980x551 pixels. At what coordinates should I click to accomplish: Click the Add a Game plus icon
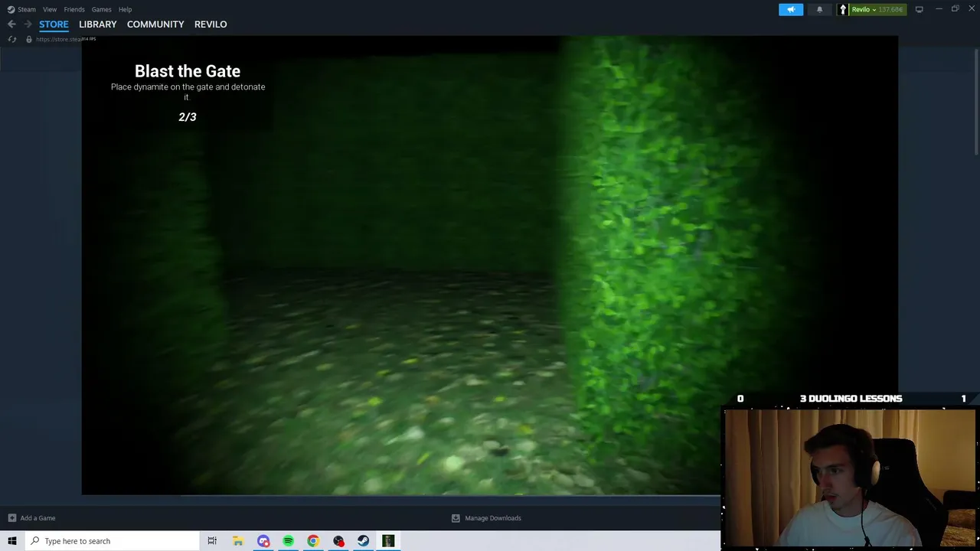11,518
